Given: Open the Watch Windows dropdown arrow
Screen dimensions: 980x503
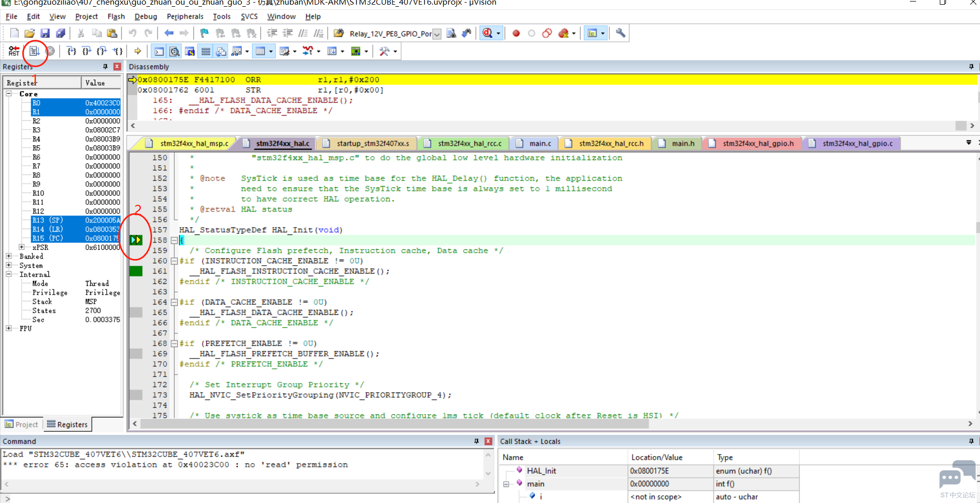Looking at the screenshot, I should [247, 51].
